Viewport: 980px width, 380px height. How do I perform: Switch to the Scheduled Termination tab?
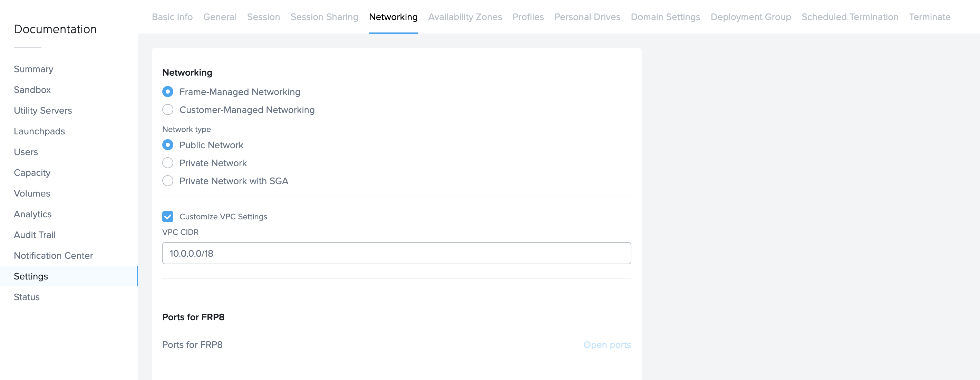click(x=850, y=17)
